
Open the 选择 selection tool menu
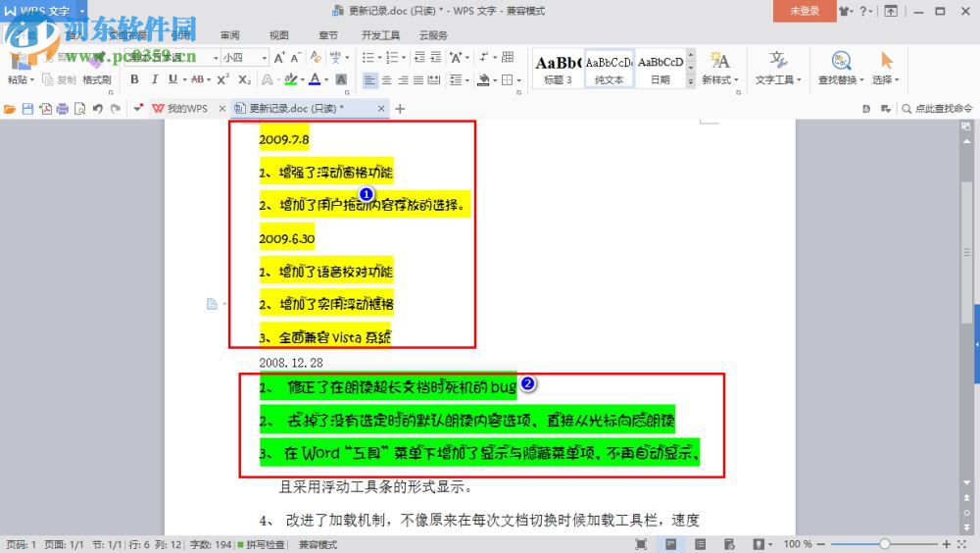click(886, 69)
